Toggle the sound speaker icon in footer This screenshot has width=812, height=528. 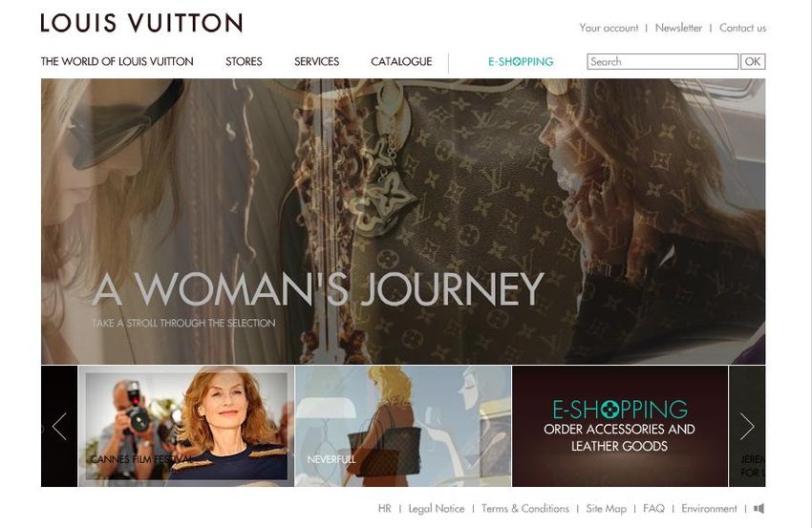click(759, 508)
